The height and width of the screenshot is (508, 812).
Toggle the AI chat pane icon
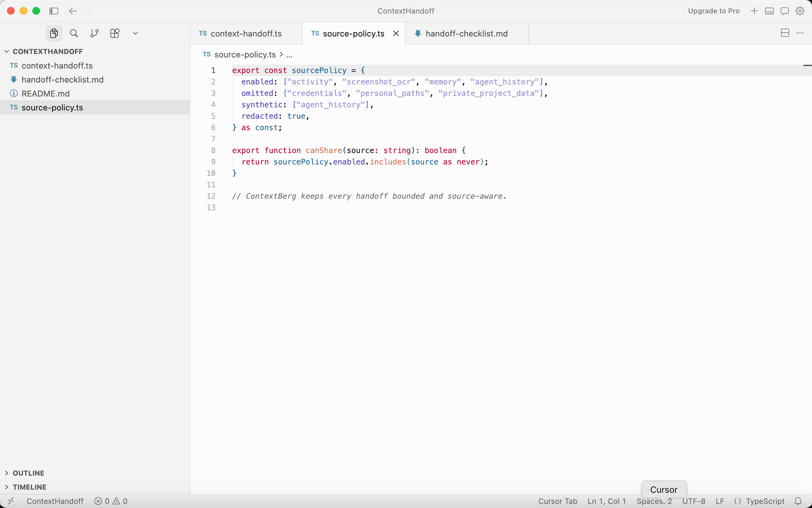coord(784,11)
